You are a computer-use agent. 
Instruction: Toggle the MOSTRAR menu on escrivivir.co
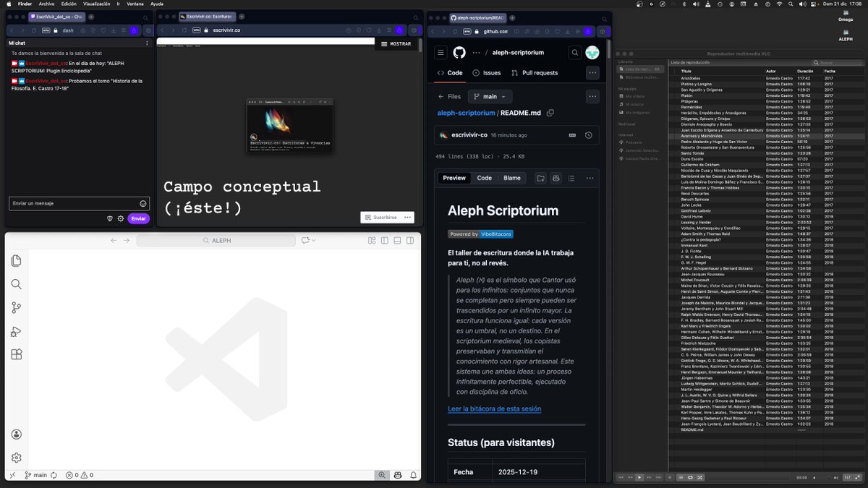pos(396,44)
